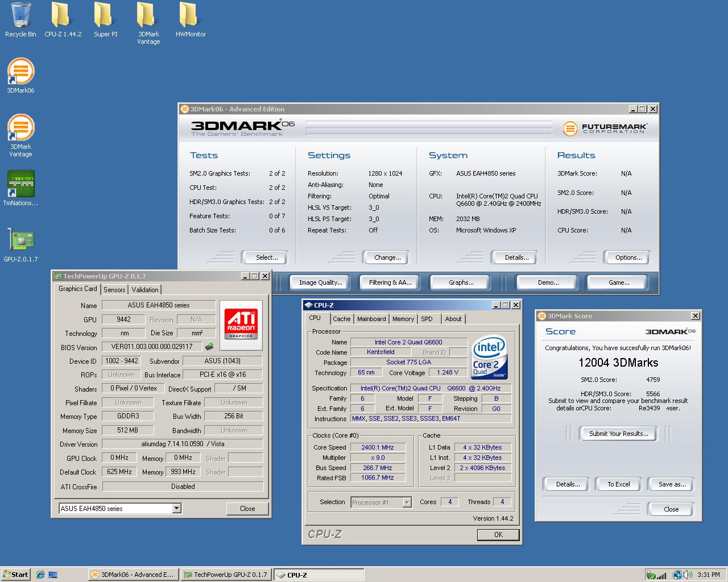Image resolution: width=728 pixels, height=582 pixels.
Task: Open the HWMonitor folder icon
Action: coord(191,20)
